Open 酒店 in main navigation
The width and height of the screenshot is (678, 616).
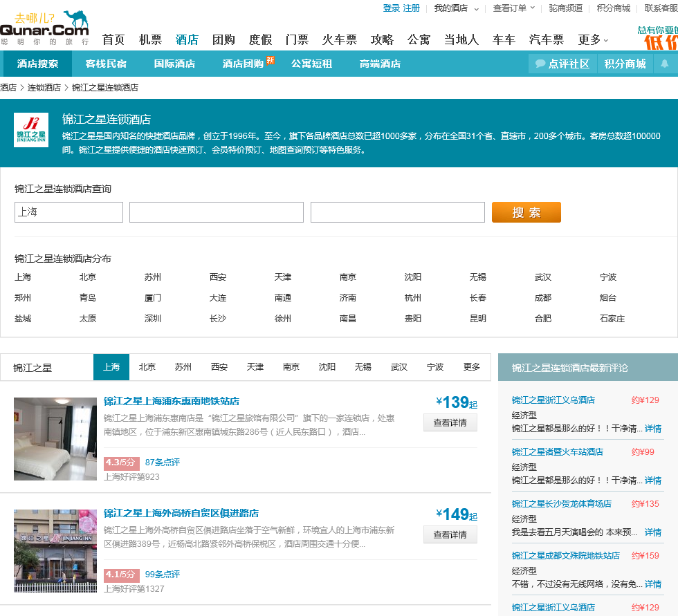(x=187, y=39)
